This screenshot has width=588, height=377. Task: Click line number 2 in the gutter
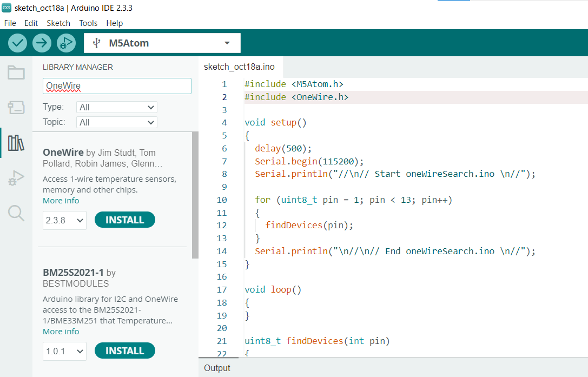[224, 97]
